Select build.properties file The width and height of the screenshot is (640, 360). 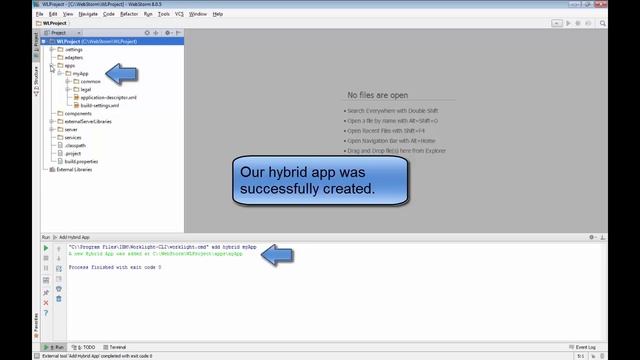pos(78,161)
